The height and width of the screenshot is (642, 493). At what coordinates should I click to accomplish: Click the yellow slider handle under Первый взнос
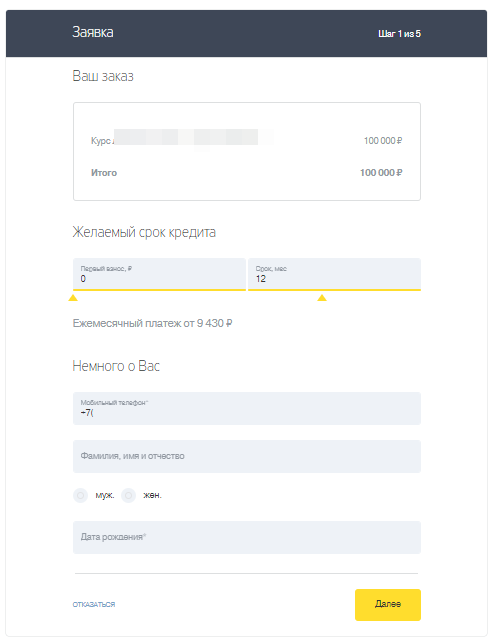(x=73, y=298)
